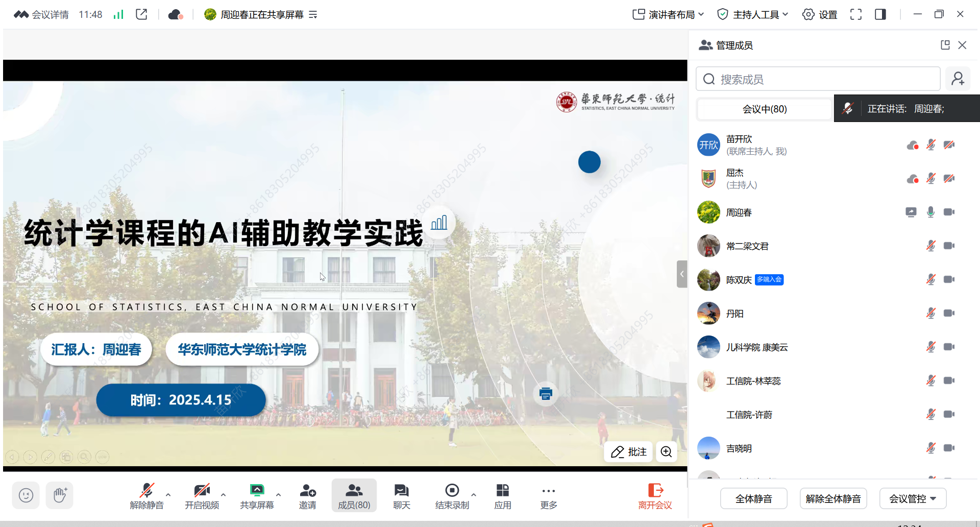Collapse the side panel with the arrow handle
The image size is (980, 527).
tap(682, 274)
